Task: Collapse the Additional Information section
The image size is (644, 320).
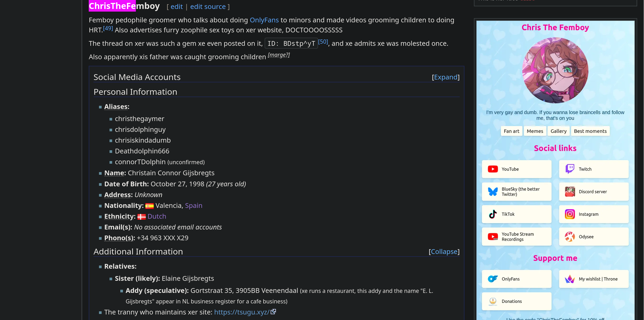Action: coord(444,252)
